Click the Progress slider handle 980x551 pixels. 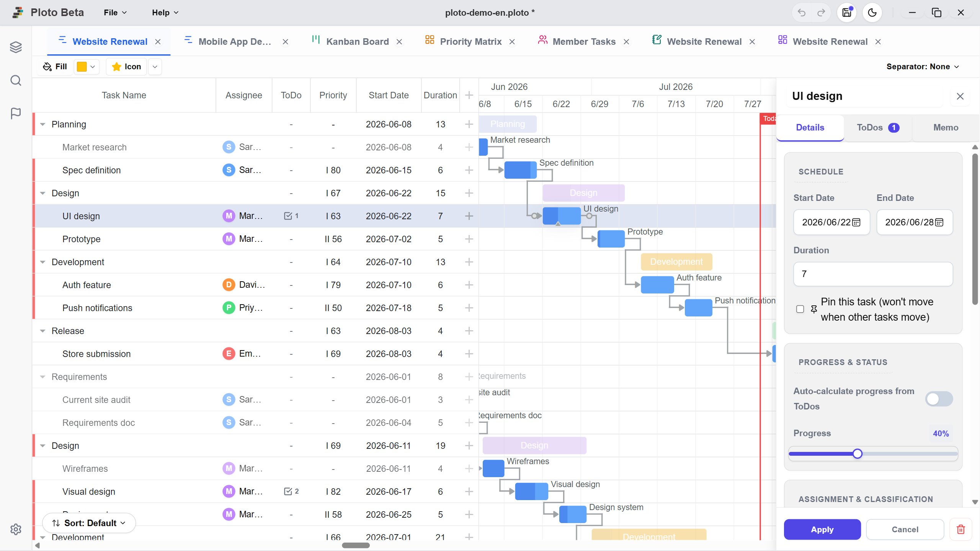point(857,454)
